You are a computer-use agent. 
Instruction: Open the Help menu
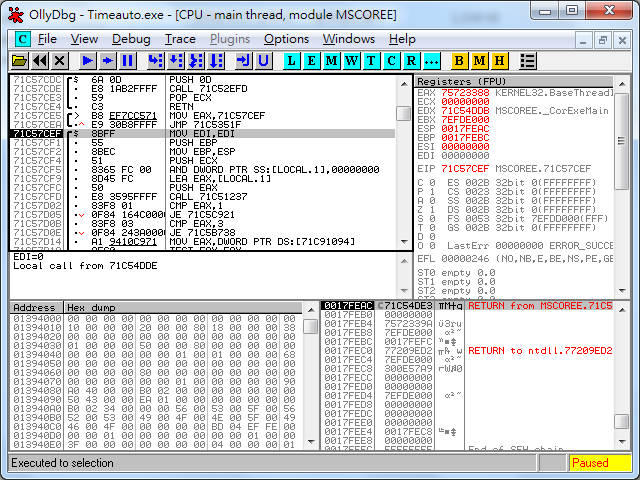(x=402, y=39)
